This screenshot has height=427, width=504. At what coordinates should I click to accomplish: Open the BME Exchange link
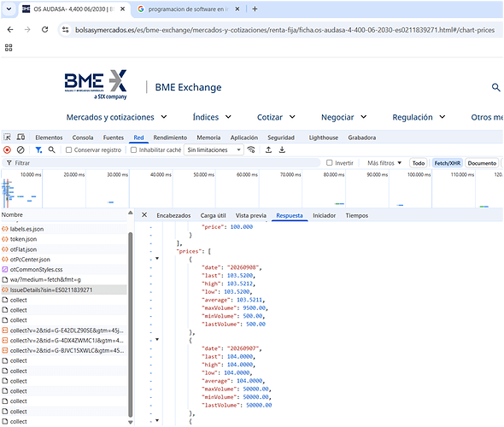pos(188,87)
